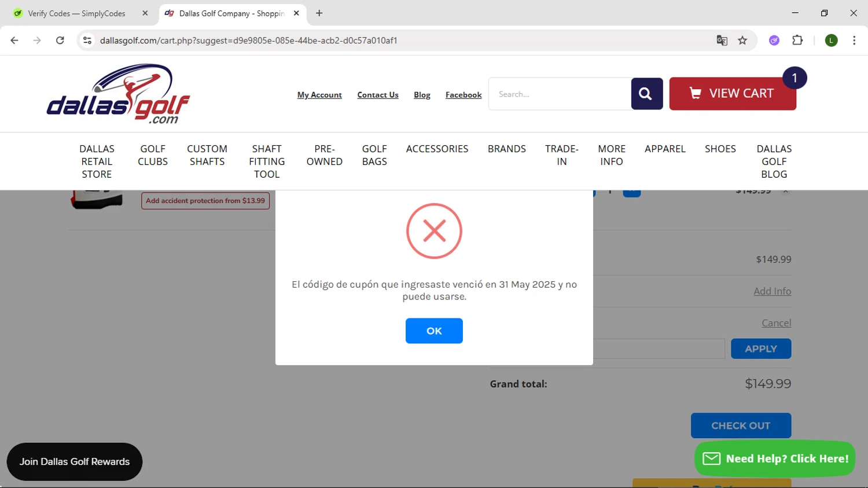Click the Add Info link
Image resolution: width=868 pixels, height=488 pixels.
772,291
